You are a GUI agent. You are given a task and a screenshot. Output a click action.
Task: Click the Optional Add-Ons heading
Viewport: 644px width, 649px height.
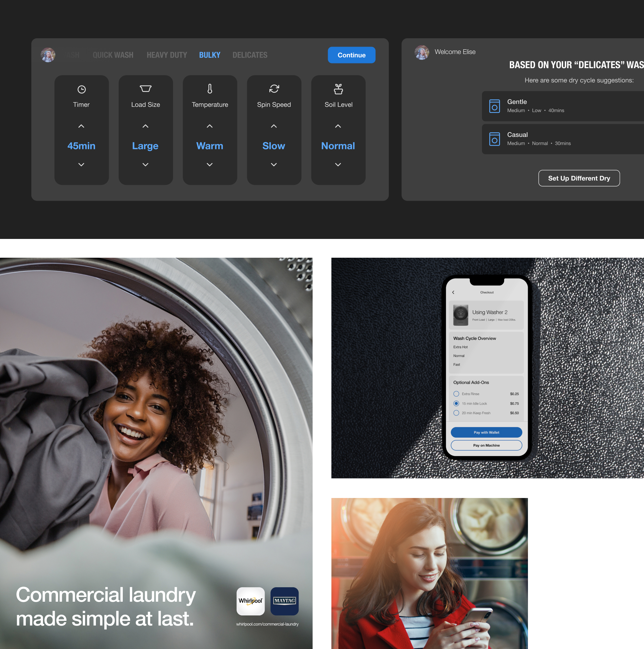click(471, 382)
